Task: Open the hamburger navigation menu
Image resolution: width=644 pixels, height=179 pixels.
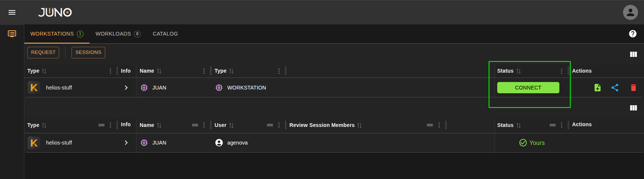Action: pos(12,12)
